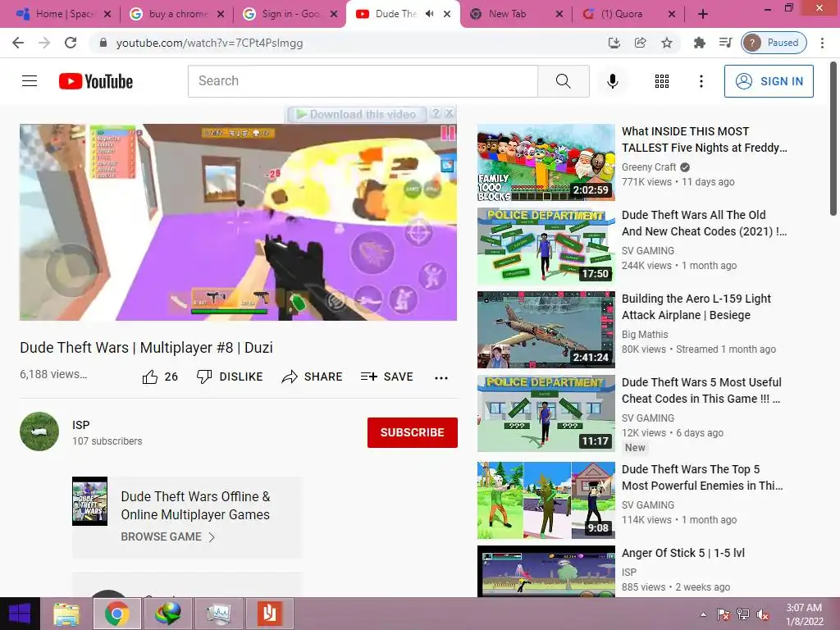Open more actions ellipsis under video
Screen dimensions: 840x630
point(441,377)
